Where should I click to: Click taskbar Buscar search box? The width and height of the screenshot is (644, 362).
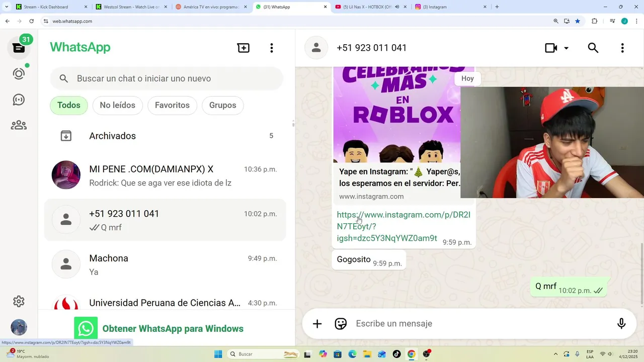(x=264, y=354)
